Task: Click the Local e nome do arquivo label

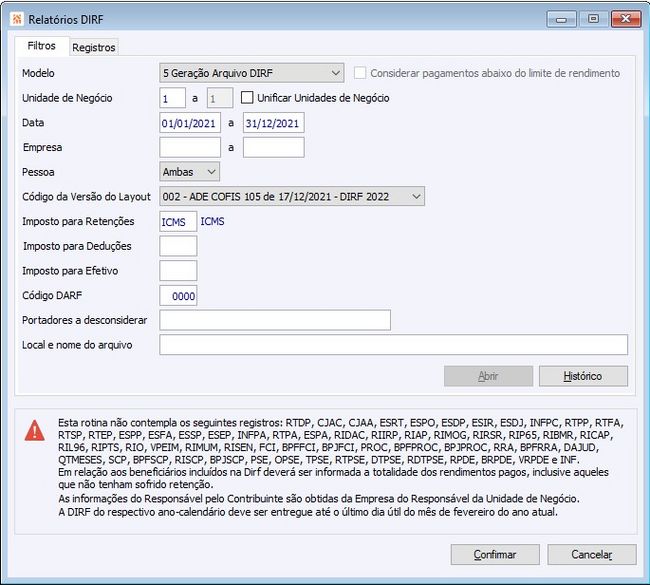Action: pos(77,345)
